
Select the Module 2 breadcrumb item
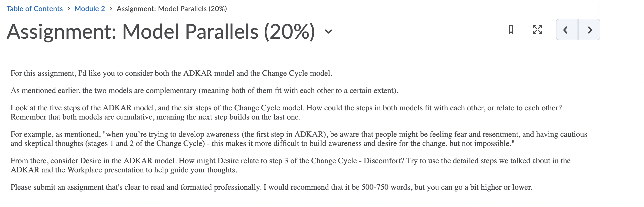pyautogui.click(x=89, y=9)
